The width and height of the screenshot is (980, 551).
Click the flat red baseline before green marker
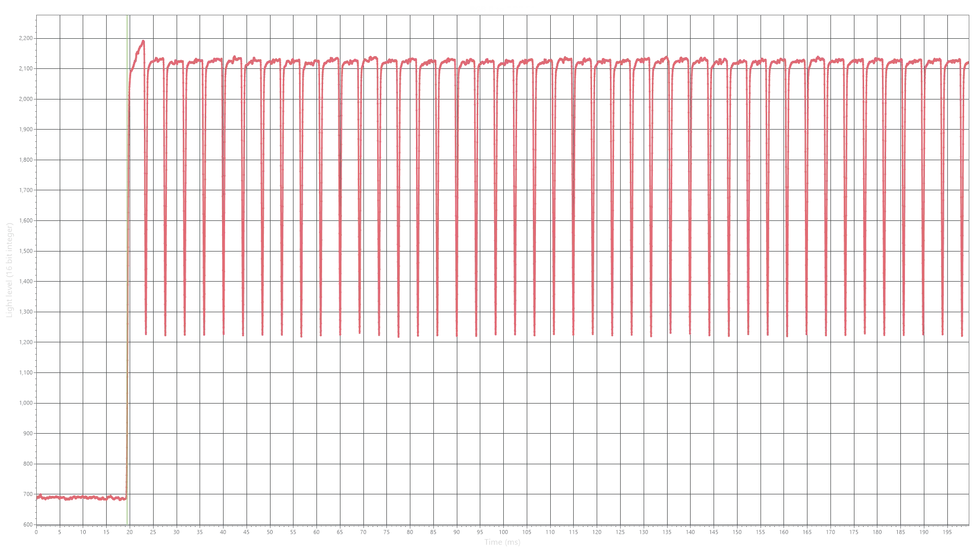pyautogui.click(x=82, y=498)
